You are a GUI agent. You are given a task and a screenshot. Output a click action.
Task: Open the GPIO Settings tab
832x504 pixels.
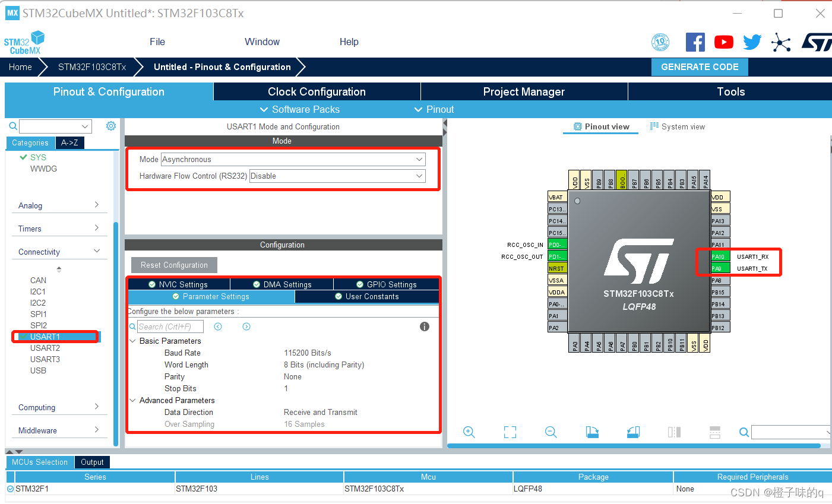coord(386,284)
